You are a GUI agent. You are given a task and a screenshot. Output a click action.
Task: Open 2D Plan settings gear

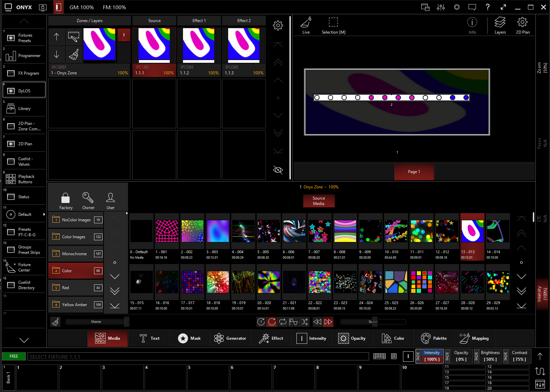(522, 25)
